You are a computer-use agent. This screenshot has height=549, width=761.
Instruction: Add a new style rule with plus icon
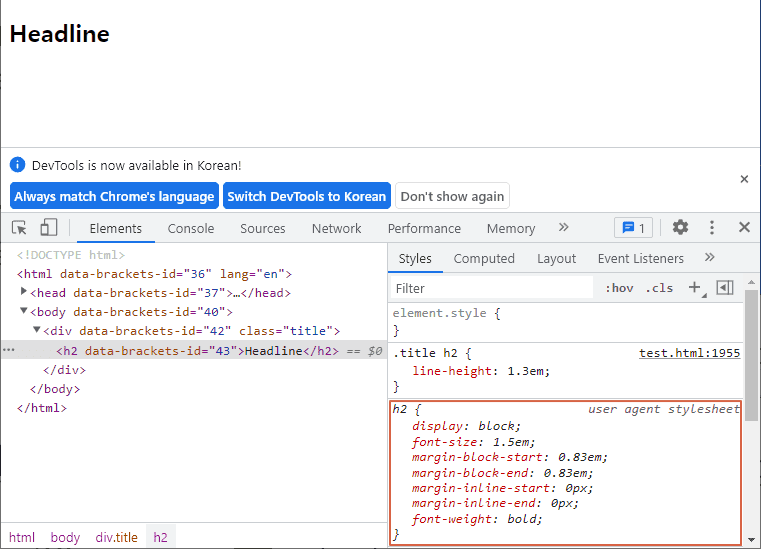pyautogui.click(x=695, y=287)
